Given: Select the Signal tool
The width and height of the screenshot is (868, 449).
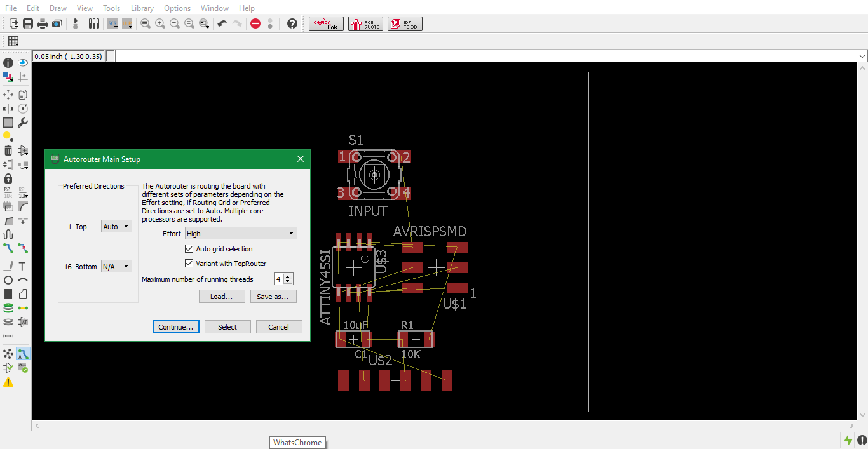Looking at the screenshot, I should click(x=23, y=308).
